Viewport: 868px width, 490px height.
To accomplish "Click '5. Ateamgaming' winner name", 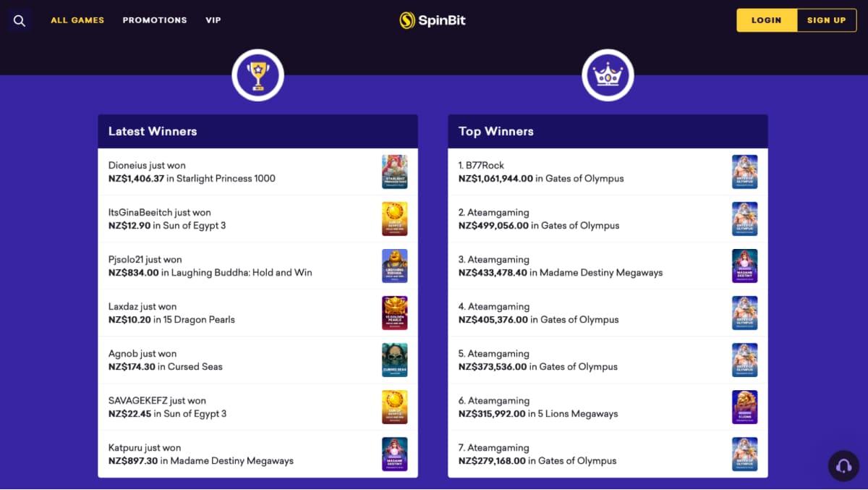I will 494,353.
